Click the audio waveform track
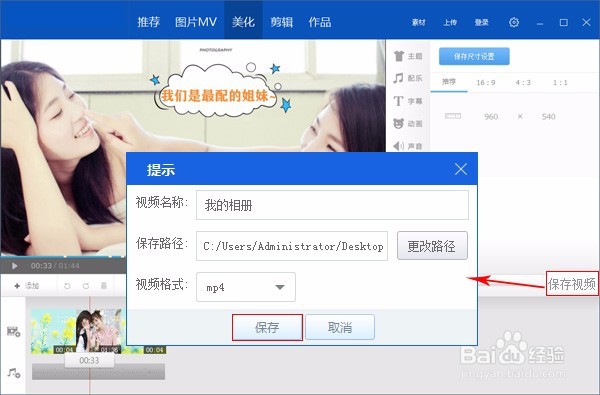The image size is (600, 395). pos(98,372)
